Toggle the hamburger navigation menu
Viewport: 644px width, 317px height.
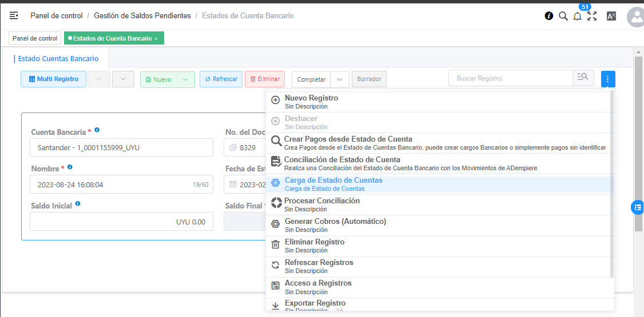point(14,16)
